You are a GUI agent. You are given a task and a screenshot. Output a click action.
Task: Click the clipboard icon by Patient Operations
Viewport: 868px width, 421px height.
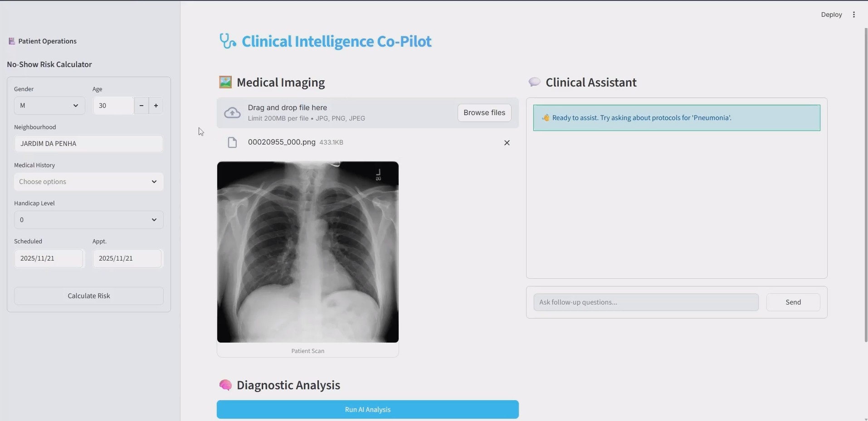click(x=12, y=41)
